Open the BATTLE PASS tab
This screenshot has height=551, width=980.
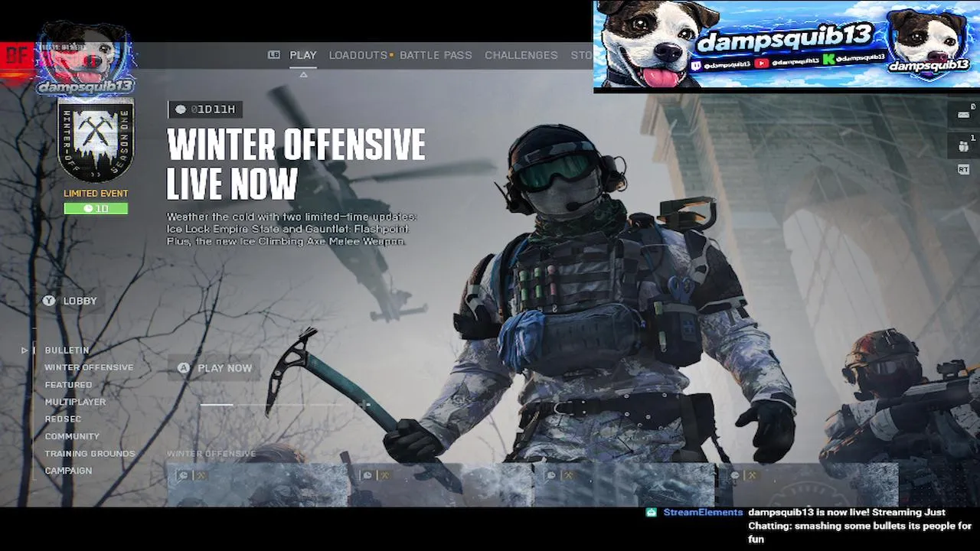tap(436, 55)
